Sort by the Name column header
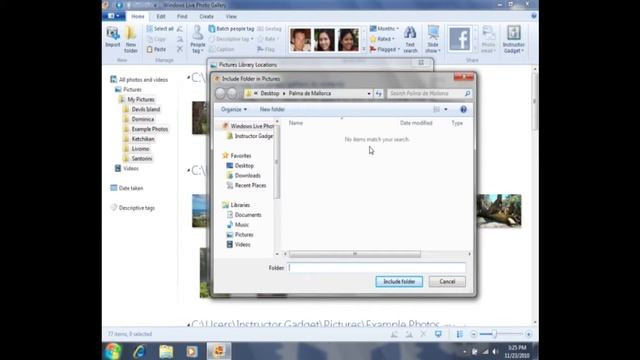This screenshot has height=360, width=640. pos(296,123)
